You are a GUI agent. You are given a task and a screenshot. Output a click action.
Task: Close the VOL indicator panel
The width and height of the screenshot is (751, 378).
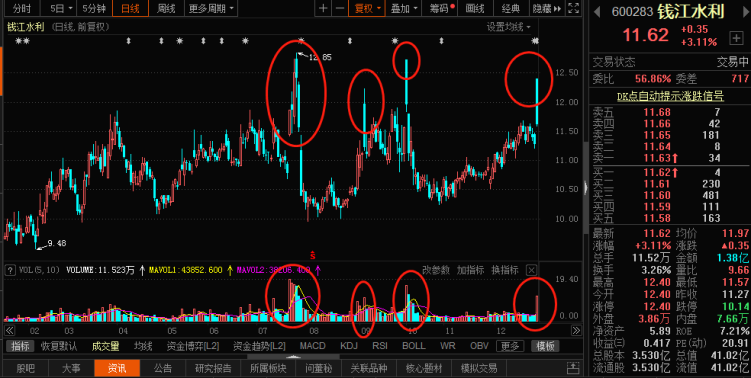pos(531,270)
